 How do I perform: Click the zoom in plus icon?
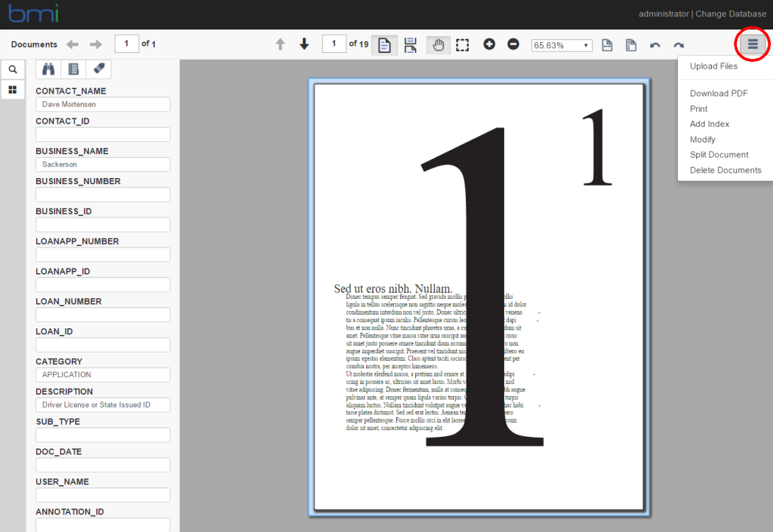489,45
